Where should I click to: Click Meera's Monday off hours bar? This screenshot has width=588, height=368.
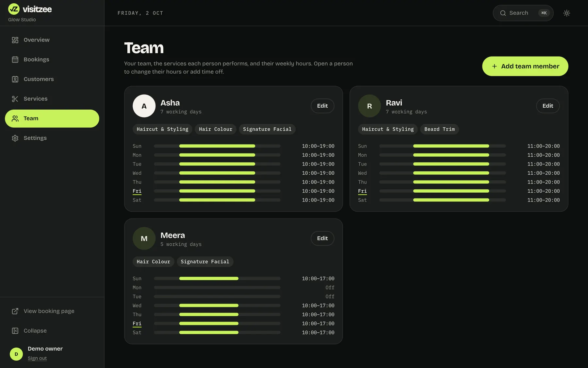tap(217, 288)
